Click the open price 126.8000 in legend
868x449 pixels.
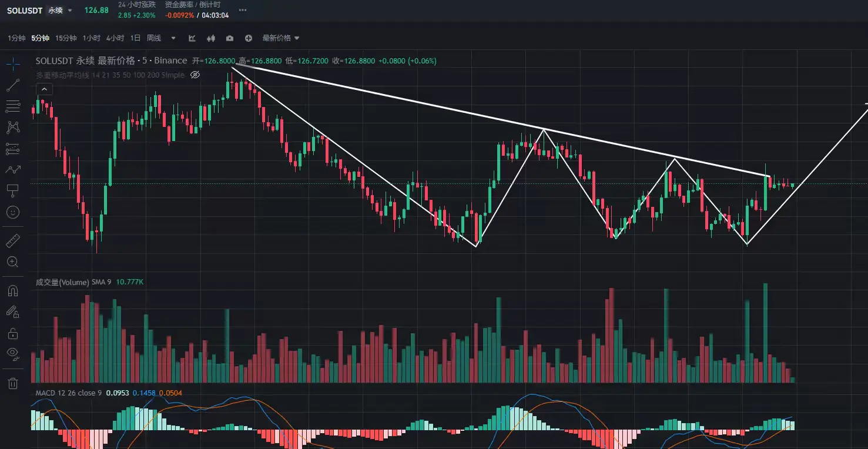point(220,61)
